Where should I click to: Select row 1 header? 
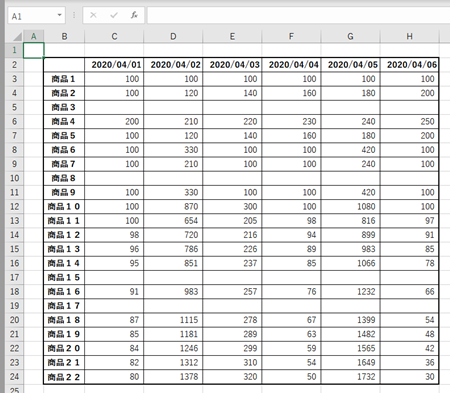pos(14,50)
